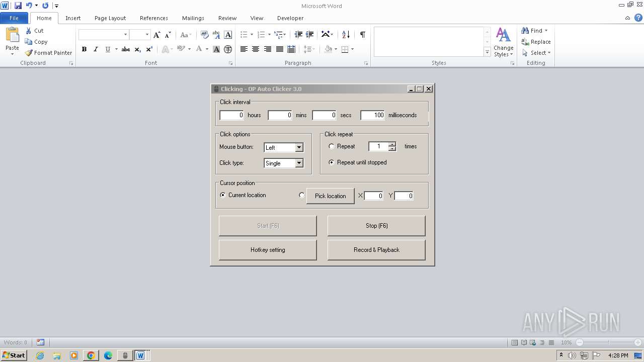Select the radio button beside Pick location

tap(302, 195)
